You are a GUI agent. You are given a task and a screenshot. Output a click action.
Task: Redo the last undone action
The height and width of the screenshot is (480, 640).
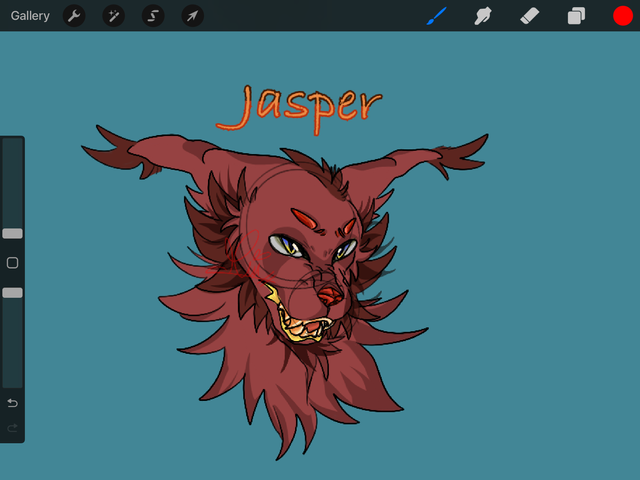click(x=13, y=428)
